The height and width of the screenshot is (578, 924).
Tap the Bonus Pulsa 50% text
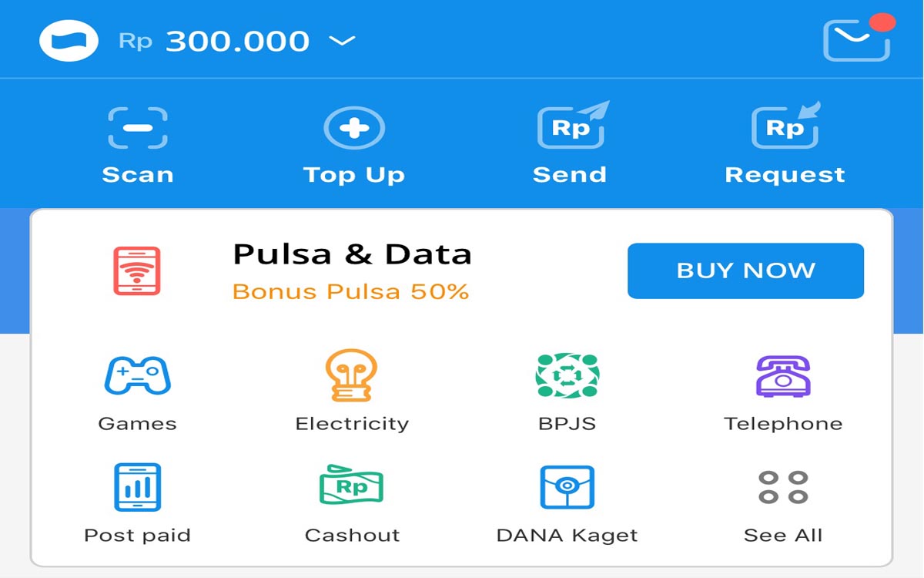[x=350, y=292]
